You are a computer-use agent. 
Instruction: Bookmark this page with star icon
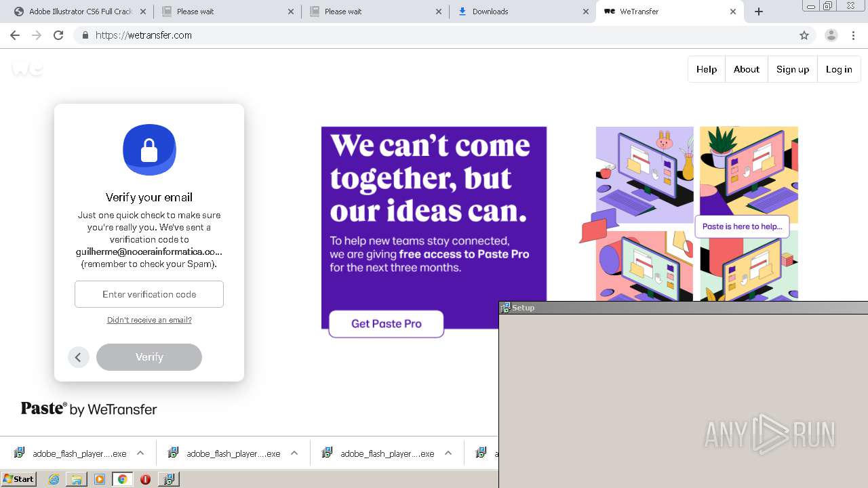(x=804, y=35)
